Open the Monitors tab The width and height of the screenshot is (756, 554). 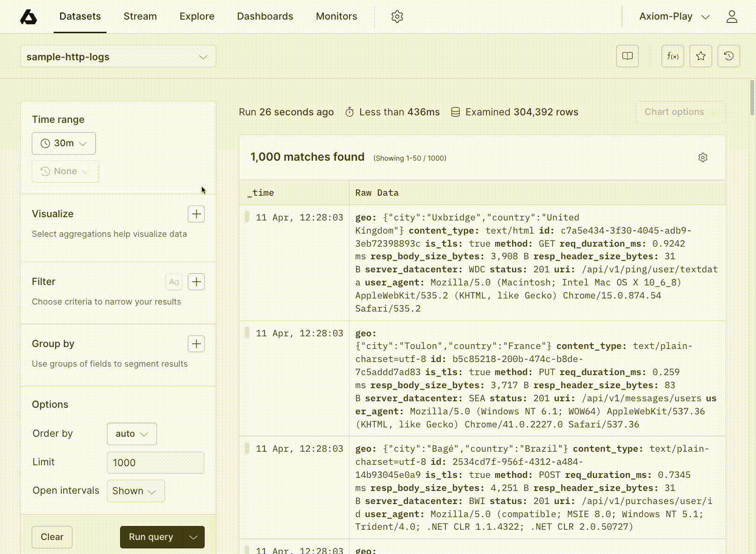click(x=336, y=16)
